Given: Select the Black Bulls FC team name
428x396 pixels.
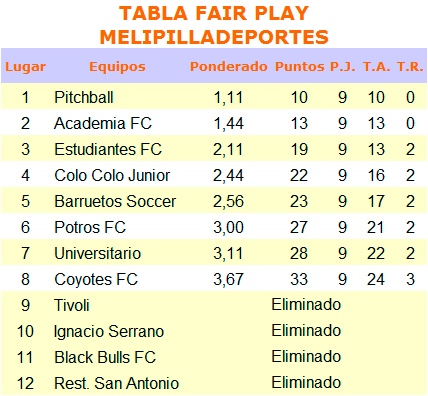Looking at the screenshot, I should click(x=105, y=357).
